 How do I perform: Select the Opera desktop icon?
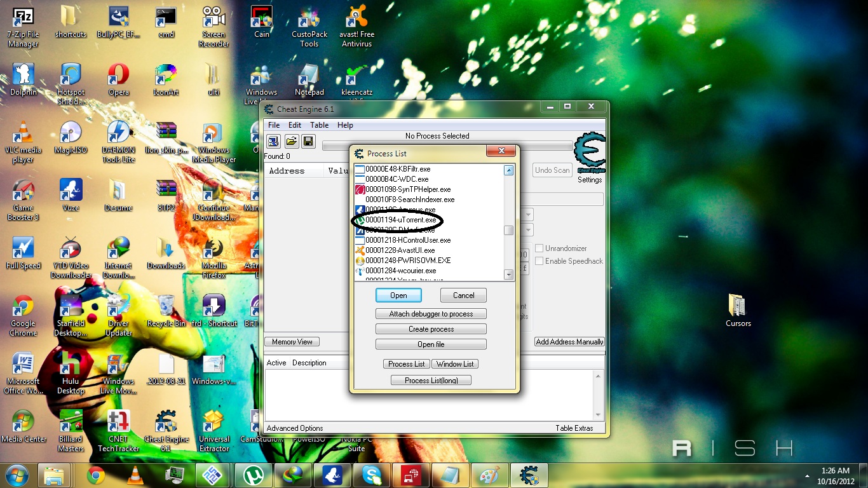click(118, 80)
